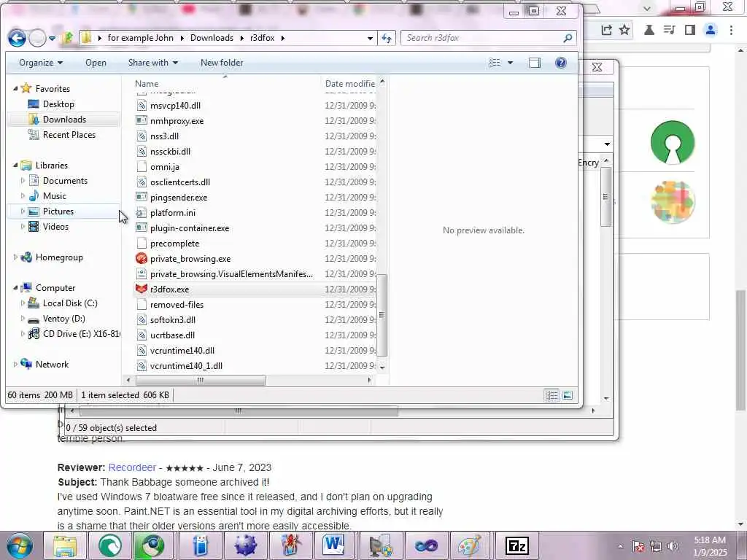Select private_browsing.exe icon

pos(142,259)
